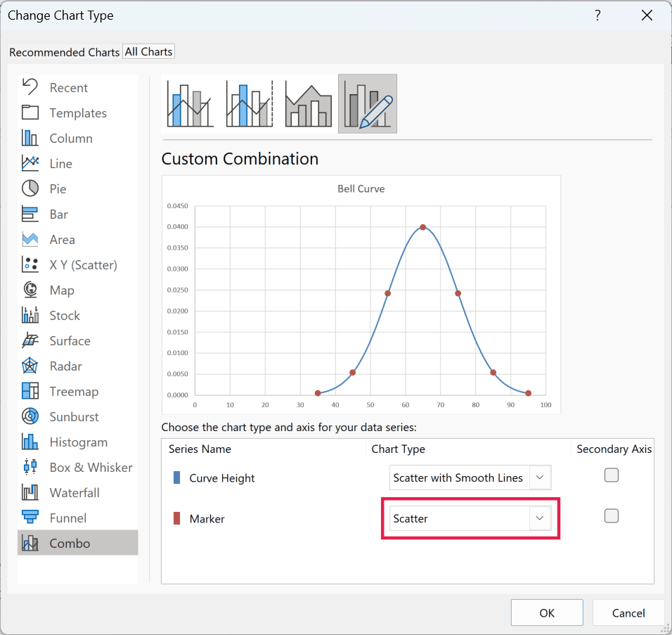Select the Treemap chart icon
Image resolution: width=672 pixels, height=635 pixels.
30,391
